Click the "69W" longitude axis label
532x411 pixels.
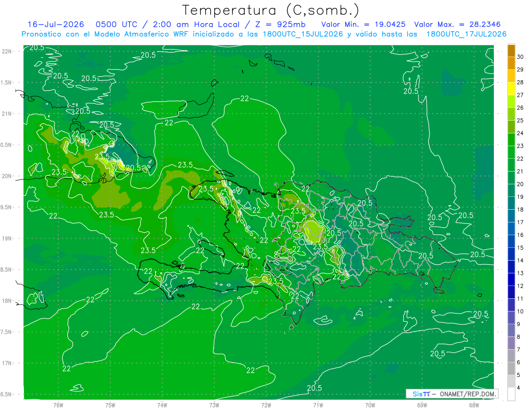[422, 405]
